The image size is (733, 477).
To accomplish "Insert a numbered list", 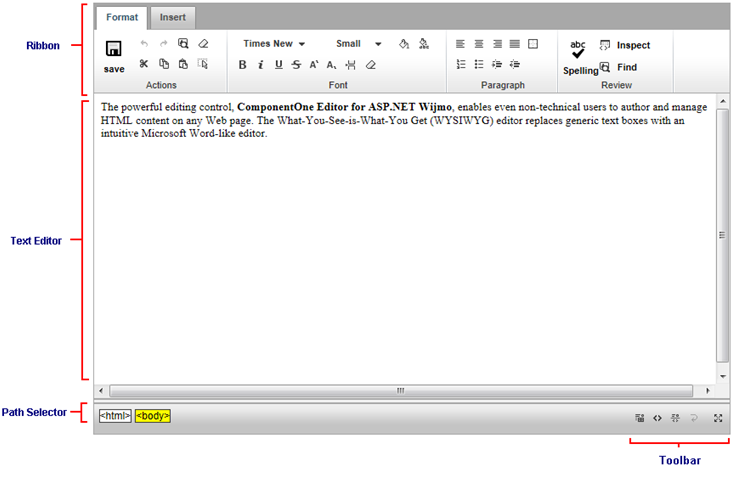I will (x=460, y=64).
